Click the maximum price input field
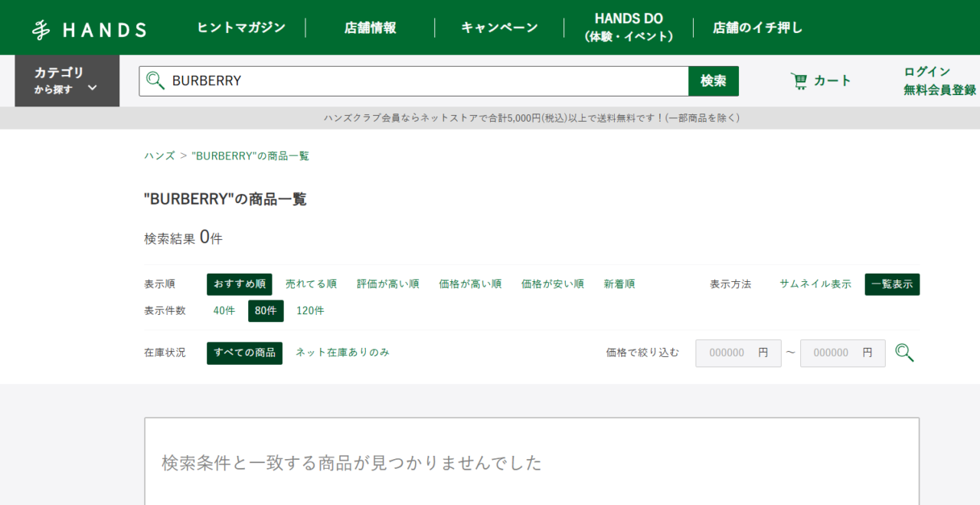This screenshot has height=505, width=980. coord(843,353)
